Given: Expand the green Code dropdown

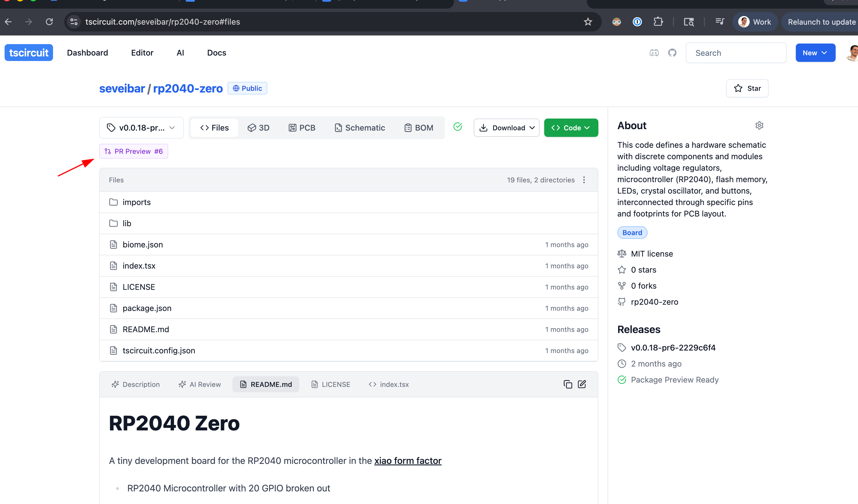Looking at the screenshot, I should [x=571, y=128].
